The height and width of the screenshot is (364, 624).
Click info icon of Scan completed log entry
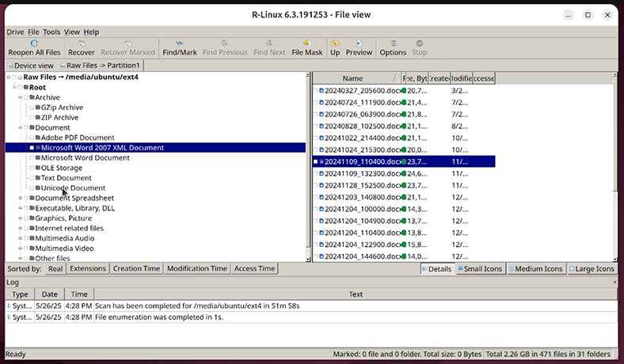9,306
